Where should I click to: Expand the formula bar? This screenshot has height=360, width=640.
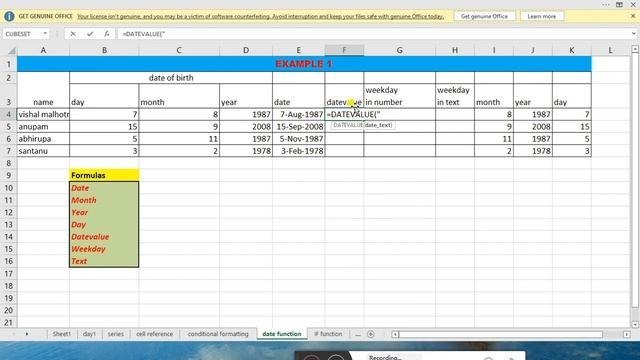(x=634, y=34)
